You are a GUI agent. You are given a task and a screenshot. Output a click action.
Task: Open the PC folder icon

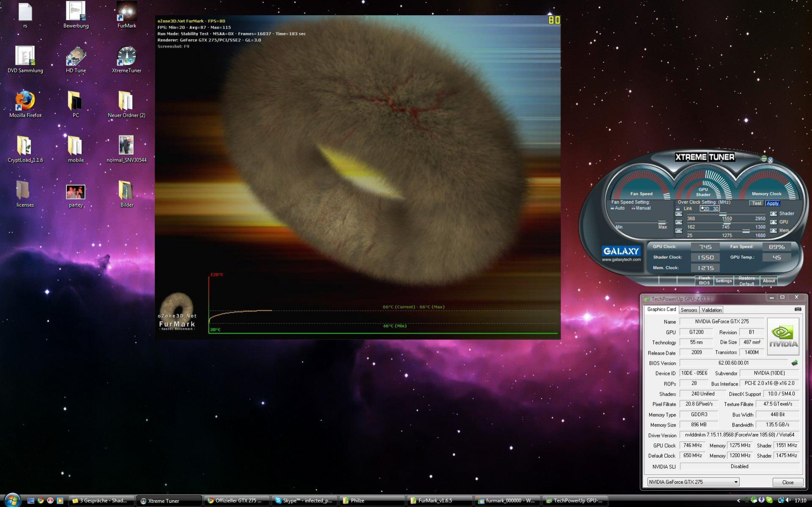(76, 104)
